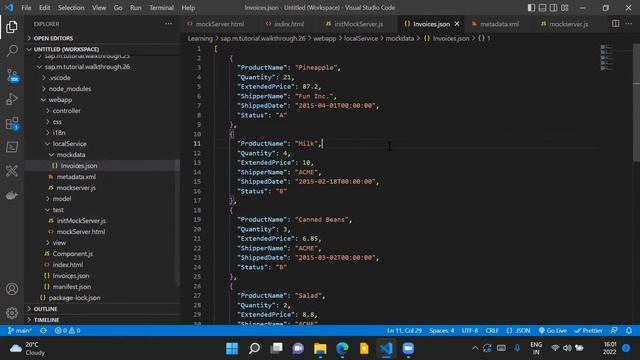
Task: Open Component.js in the explorer tree
Action: [72, 253]
